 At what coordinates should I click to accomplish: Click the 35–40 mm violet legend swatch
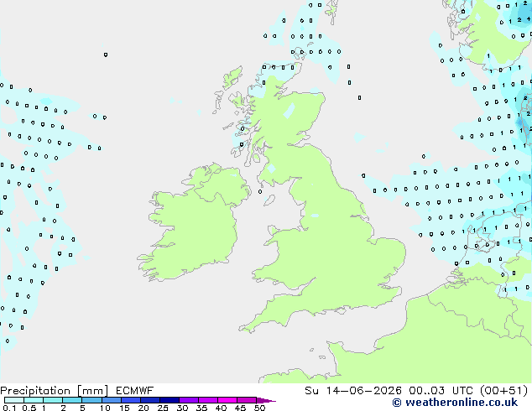208,400
